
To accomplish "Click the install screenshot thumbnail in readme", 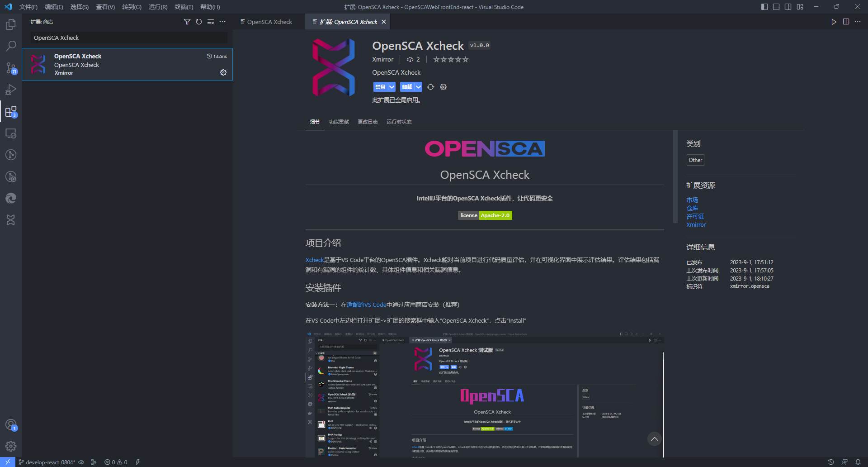I will (x=485, y=394).
